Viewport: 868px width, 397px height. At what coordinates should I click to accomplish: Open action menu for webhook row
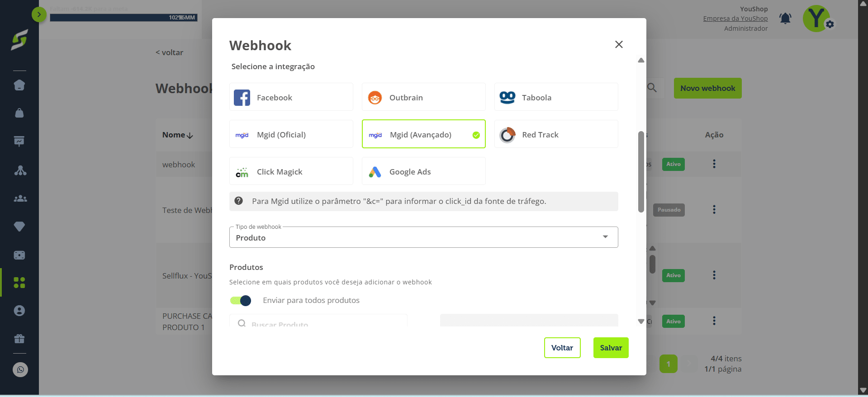[714, 164]
